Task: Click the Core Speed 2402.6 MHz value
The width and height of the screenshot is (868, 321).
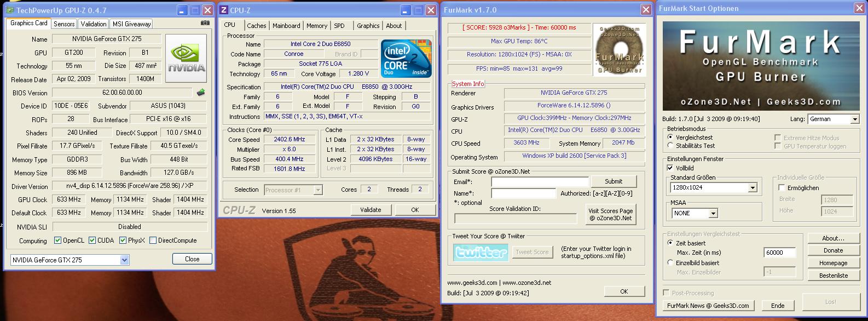Action: coord(290,140)
